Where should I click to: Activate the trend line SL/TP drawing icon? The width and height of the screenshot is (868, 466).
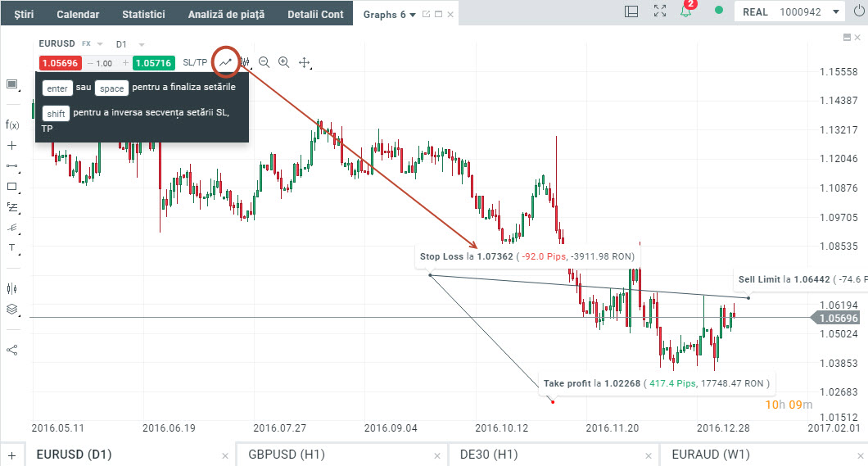click(x=224, y=62)
